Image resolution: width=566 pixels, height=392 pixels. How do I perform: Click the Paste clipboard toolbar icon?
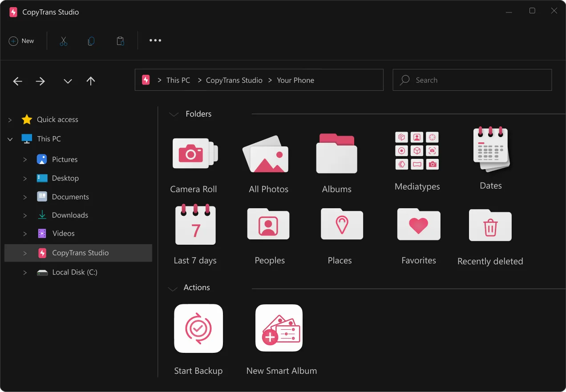[x=120, y=41]
